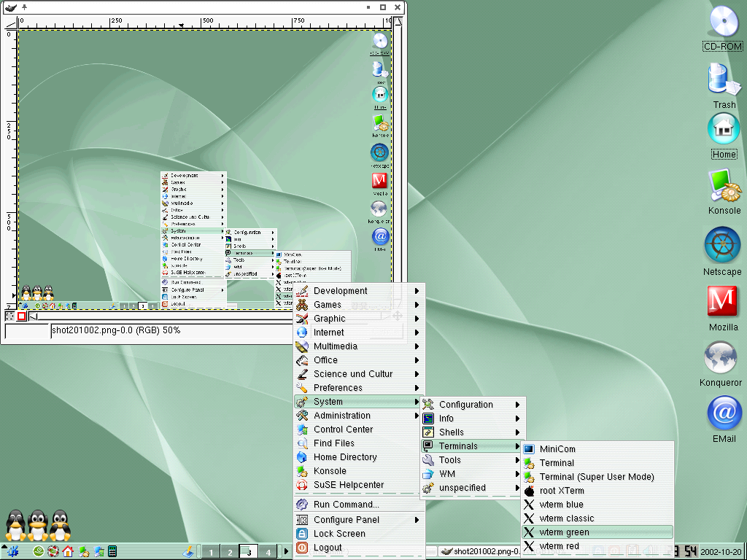This screenshot has height=560, width=747.
Task: Open Configure Panel menu entry
Action: (359, 519)
